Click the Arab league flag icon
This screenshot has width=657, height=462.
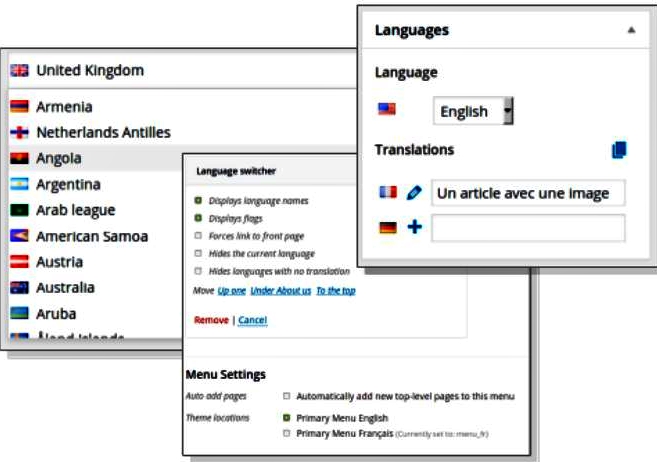coord(19,210)
